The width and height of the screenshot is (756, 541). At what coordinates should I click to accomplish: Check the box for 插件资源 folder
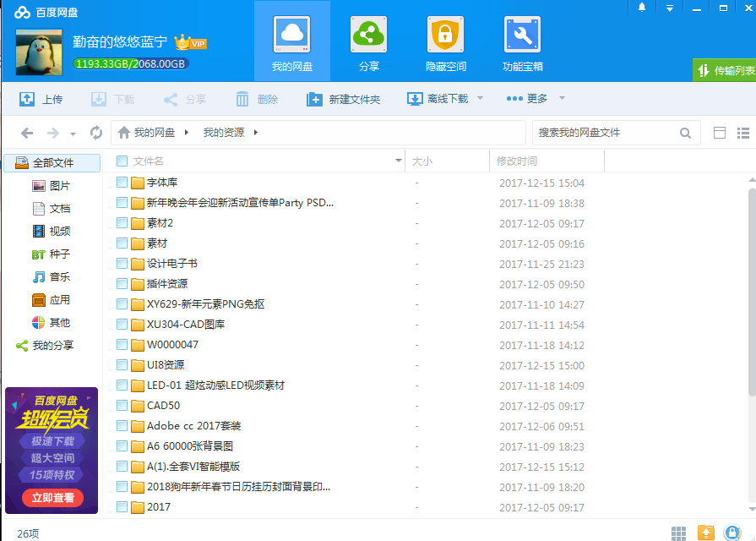click(122, 284)
